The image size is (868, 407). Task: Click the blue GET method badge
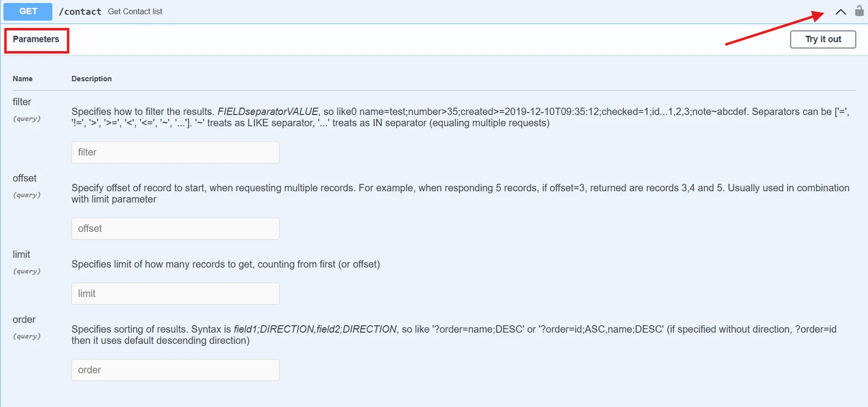coord(28,11)
